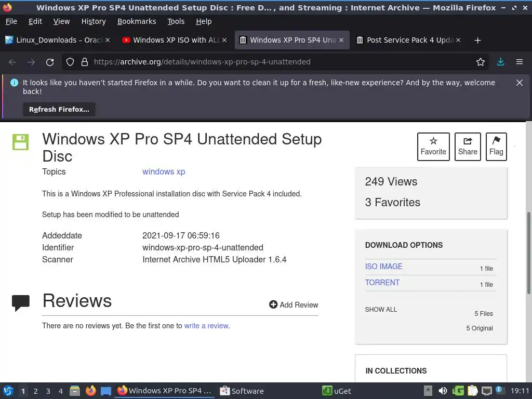
Task: Dismiss the Firefox refresh notification bar
Action: point(519,83)
